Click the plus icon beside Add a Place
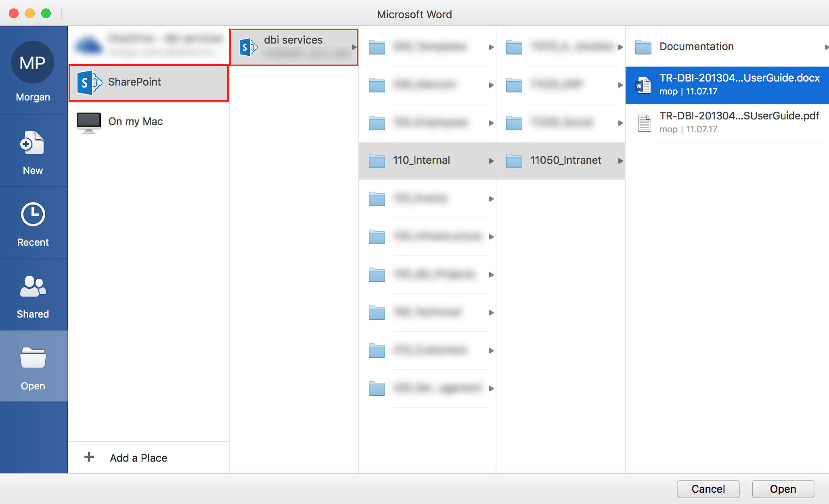Viewport: 829px width, 504px height. pos(89,457)
